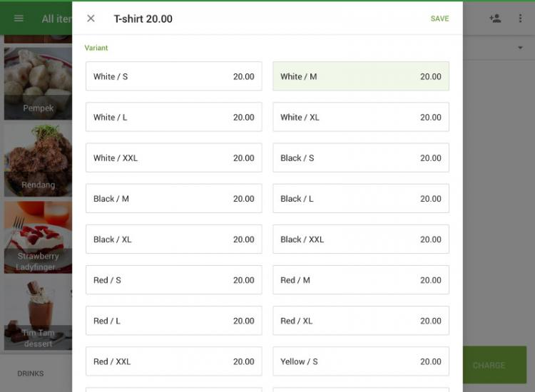The height and width of the screenshot is (392, 535).
Task: Select the White / S variant
Action: coord(173,76)
